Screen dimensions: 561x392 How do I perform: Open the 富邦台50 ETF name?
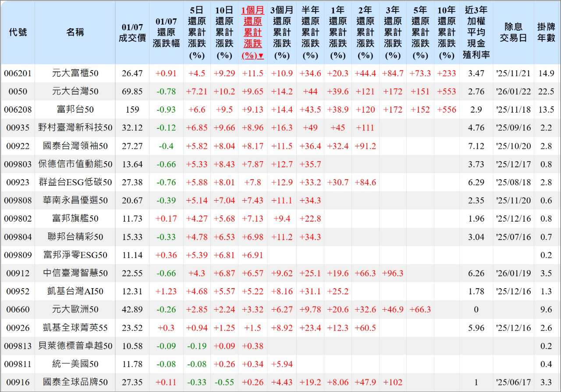pos(75,110)
